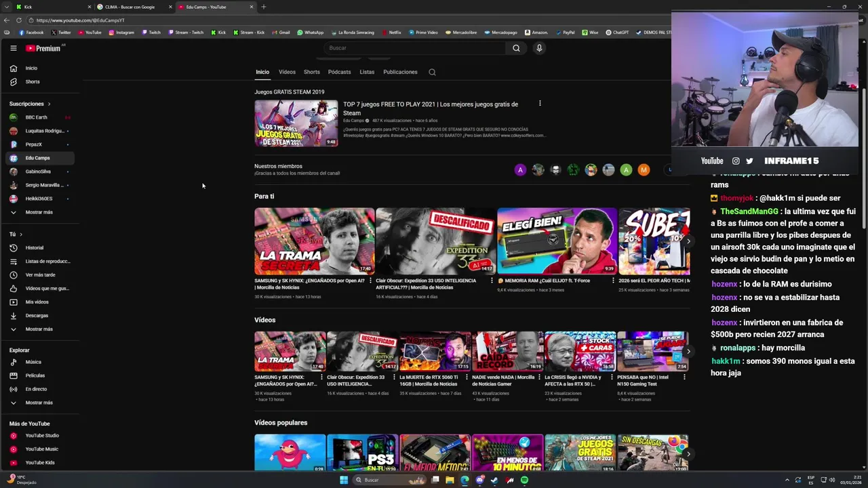Switch to Listas channel tab
This screenshot has height=488, width=868.
(367, 72)
